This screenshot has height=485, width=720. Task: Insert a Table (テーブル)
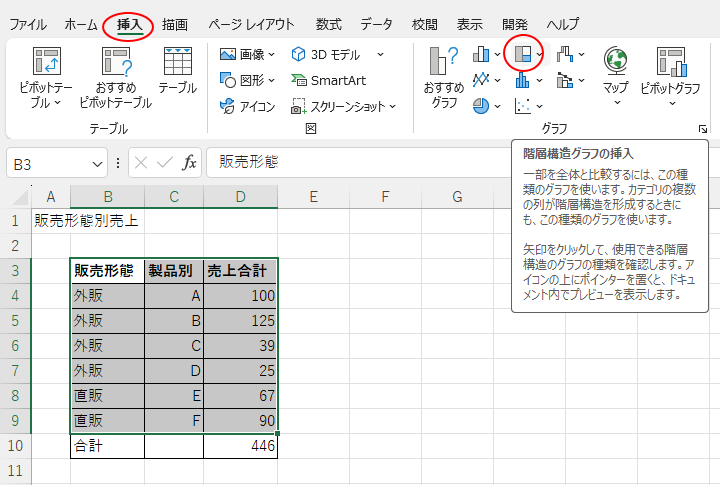(x=177, y=63)
